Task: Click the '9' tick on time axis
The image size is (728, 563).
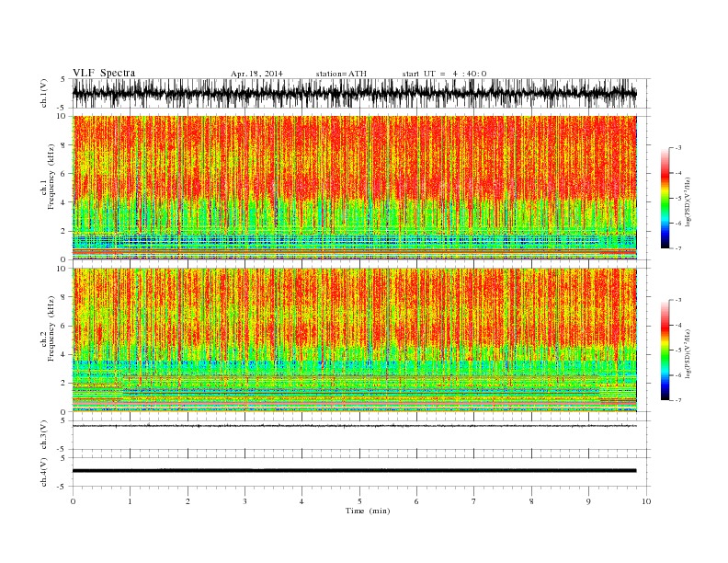Action: [x=588, y=501]
